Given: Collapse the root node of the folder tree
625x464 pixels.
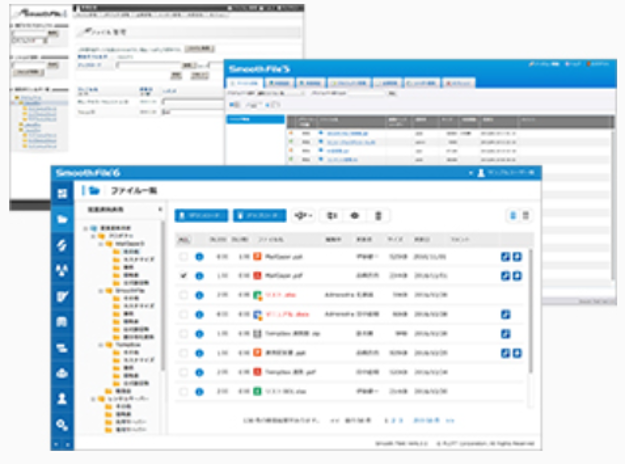Looking at the screenshot, I should pyautogui.click(x=85, y=228).
